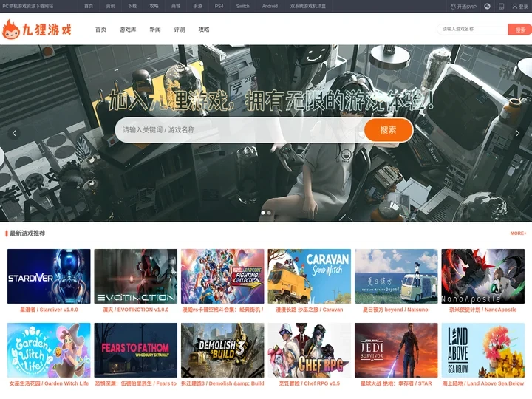Click the 恐惧深渊:伍德伯里逃生 / Fears to title
532x399 pixels.
[136, 383]
